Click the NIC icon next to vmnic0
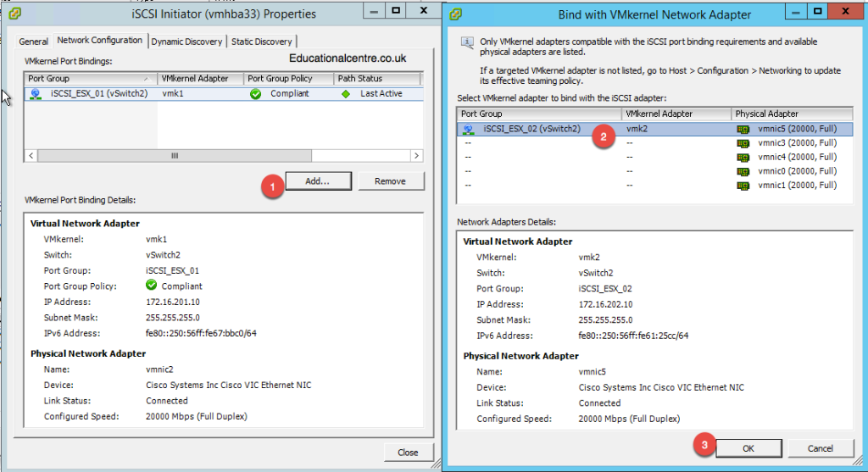This screenshot has width=868, height=472. coord(743,171)
